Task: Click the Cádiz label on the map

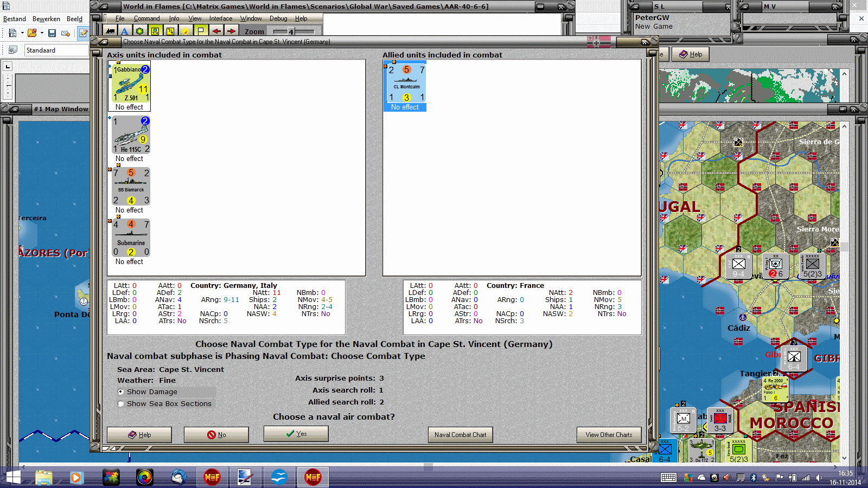Action: tap(738, 328)
